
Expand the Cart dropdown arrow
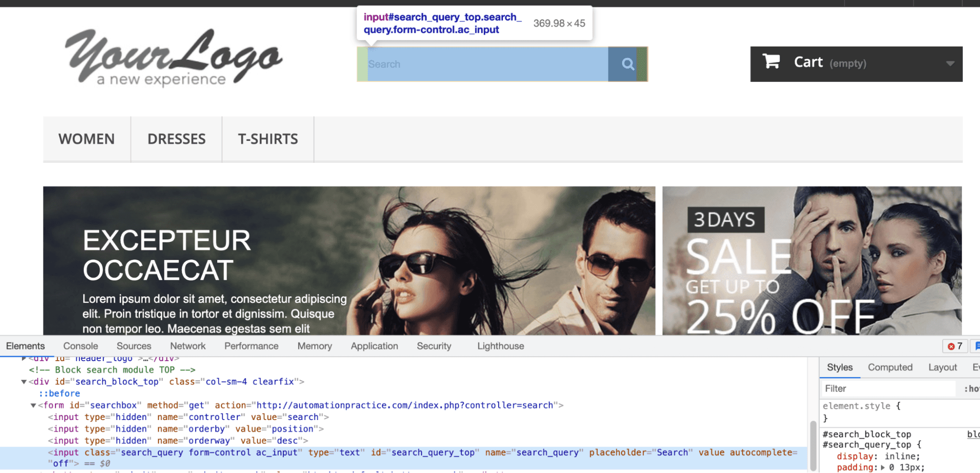point(950,64)
